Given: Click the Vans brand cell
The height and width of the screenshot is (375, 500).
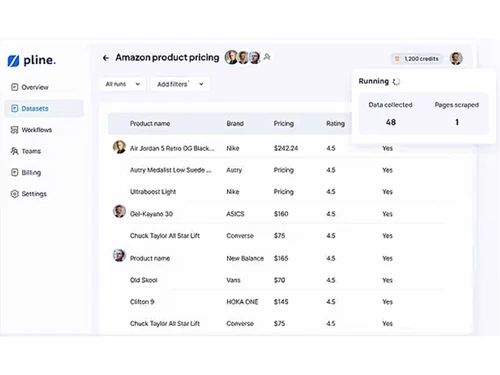Looking at the screenshot, I should [x=233, y=280].
